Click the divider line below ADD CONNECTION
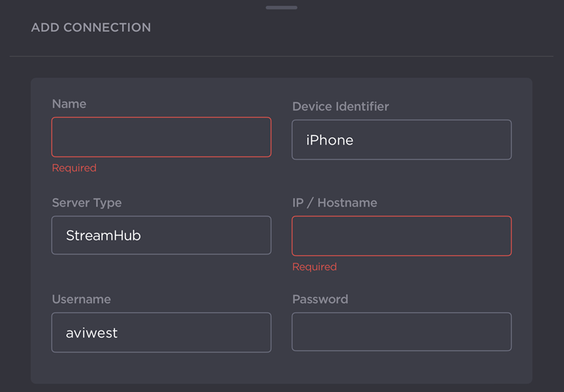The image size is (564, 392). tap(281, 56)
